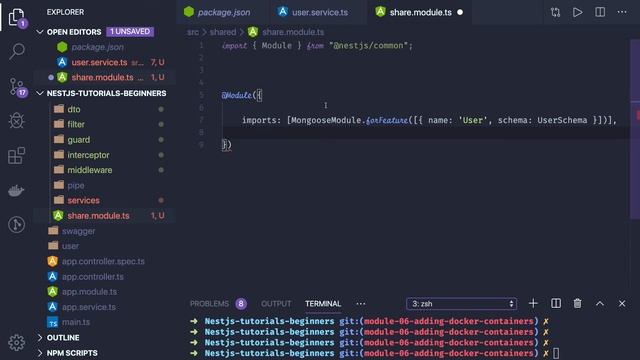The height and width of the screenshot is (360, 640).
Task: Click the main.ts TypeScript file icon
Action: tap(53, 322)
